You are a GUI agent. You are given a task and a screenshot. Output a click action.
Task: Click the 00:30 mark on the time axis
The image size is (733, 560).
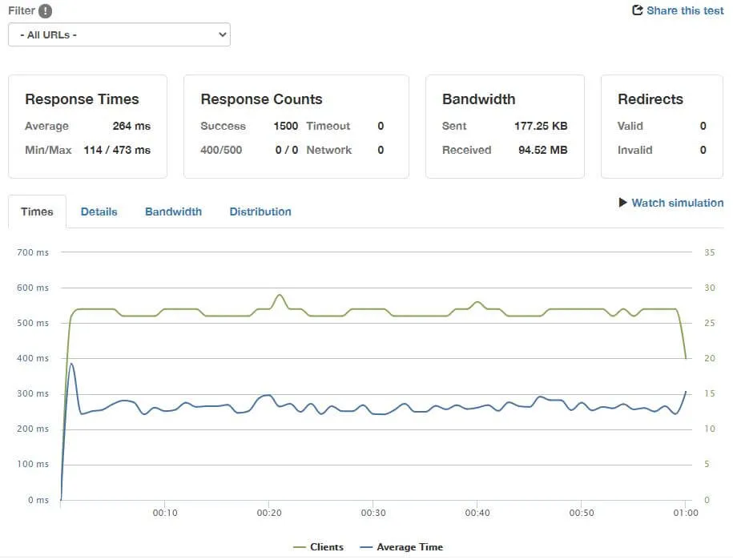pos(373,513)
